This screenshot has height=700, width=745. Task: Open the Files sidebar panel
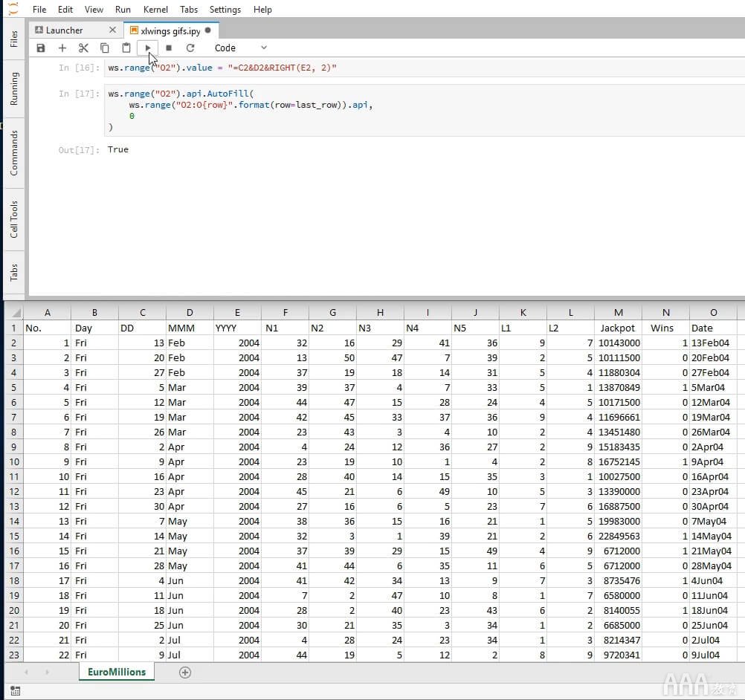tap(14, 39)
